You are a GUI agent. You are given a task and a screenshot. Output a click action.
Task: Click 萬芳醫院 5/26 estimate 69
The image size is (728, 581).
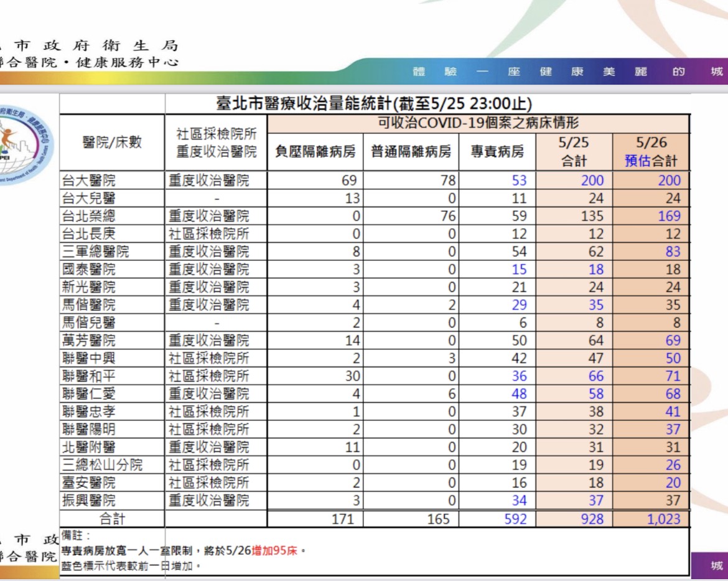click(673, 340)
